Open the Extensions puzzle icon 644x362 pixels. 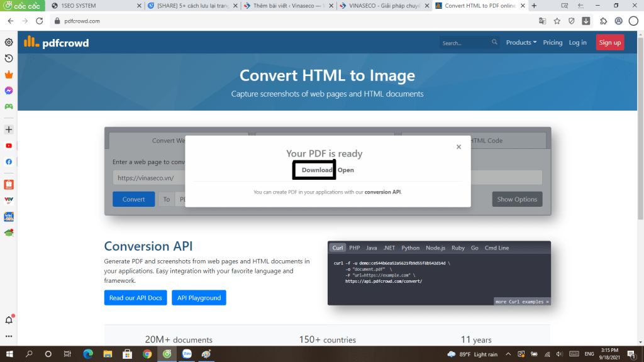point(603,21)
